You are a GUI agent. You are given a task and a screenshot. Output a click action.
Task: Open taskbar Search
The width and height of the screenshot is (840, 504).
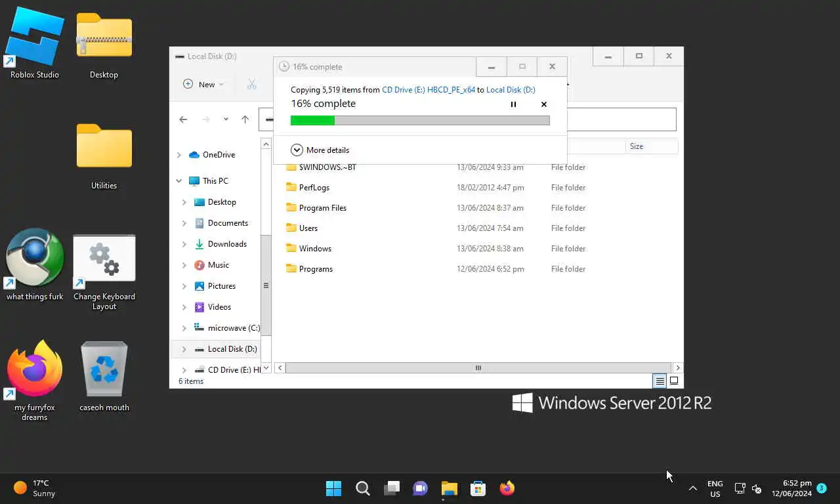[362, 488]
